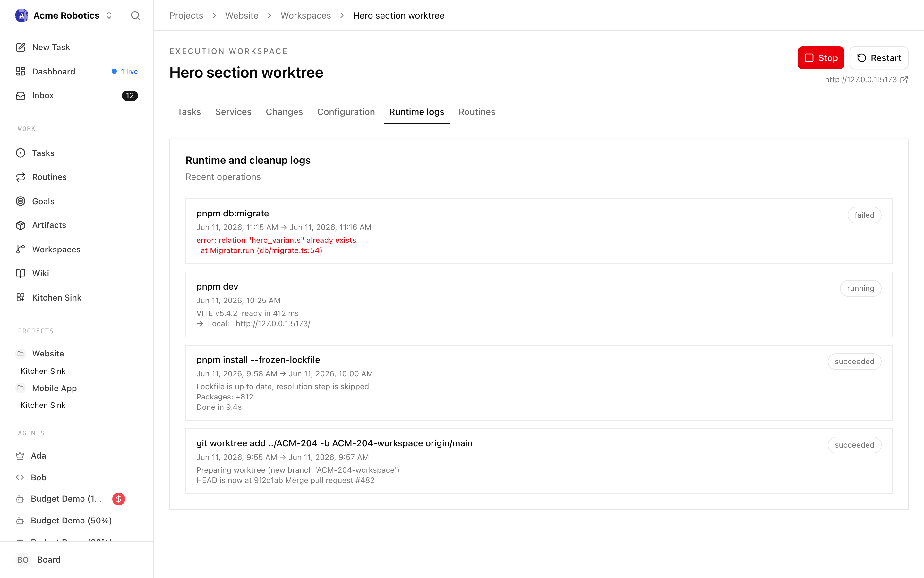The width and height of the screenshot is (924, 578).
Task: Click the Local http://127.0.0.1:5173/ log line
Action: [253, 324]
